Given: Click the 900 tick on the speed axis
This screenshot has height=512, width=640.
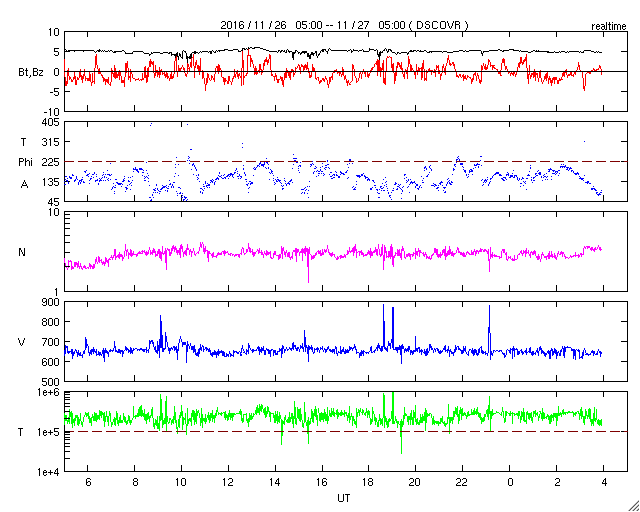Looking at the screenshot, I should click(x=52, y=302).
